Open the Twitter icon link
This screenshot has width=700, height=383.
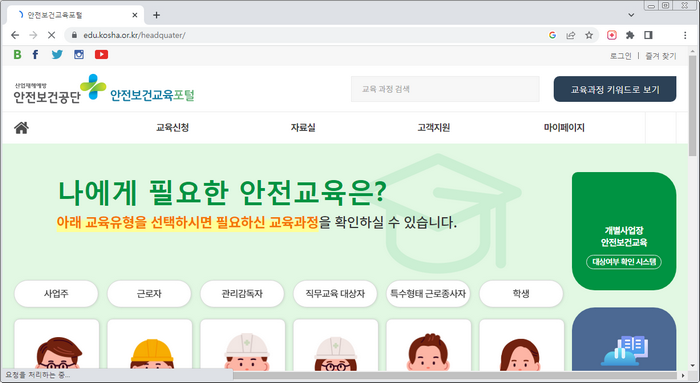click(x=57, y=54)
